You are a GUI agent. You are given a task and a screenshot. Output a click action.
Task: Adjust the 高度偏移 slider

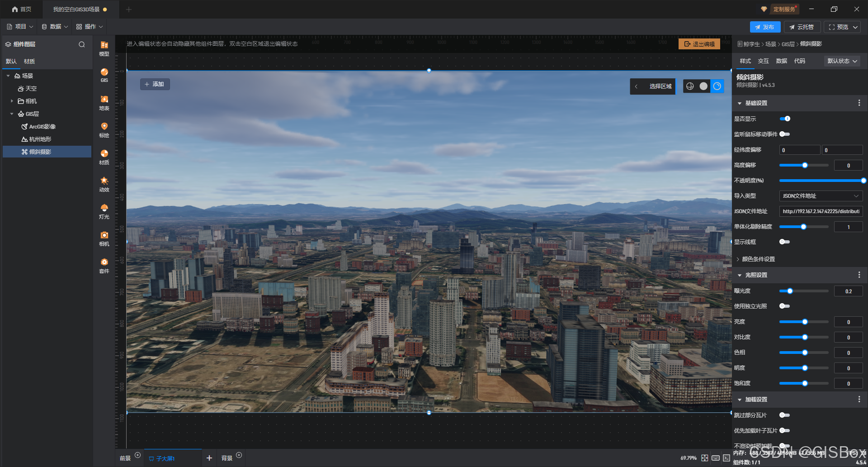pos(804,165)
